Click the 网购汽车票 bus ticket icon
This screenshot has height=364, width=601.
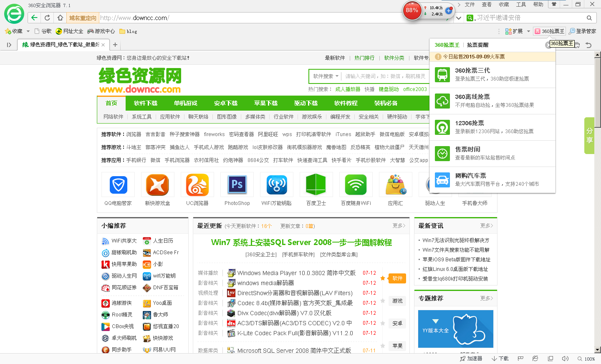click(x=442, y=180)
